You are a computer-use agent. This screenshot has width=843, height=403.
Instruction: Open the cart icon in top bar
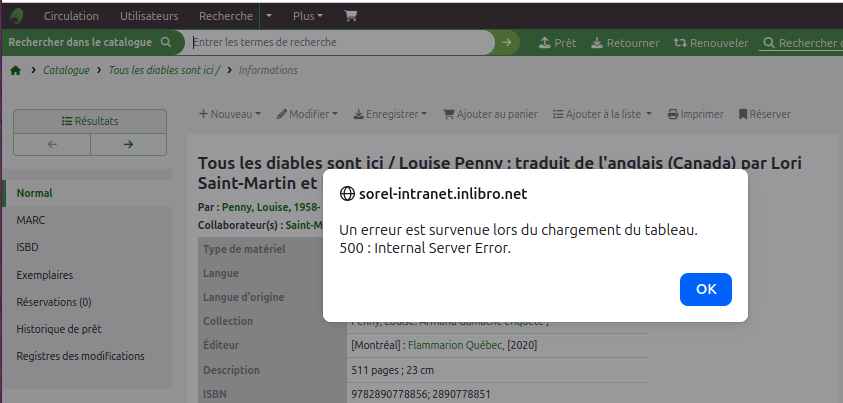point(351,16)
